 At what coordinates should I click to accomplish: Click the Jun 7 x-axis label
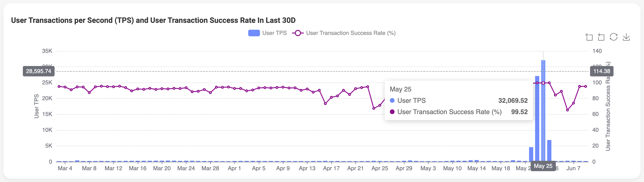(573, 168)
